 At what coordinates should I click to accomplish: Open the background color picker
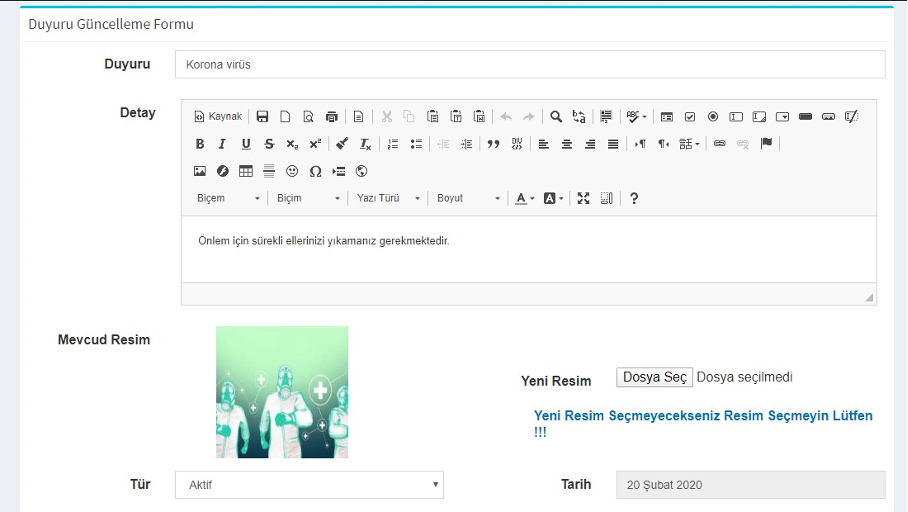click(554, 198)
